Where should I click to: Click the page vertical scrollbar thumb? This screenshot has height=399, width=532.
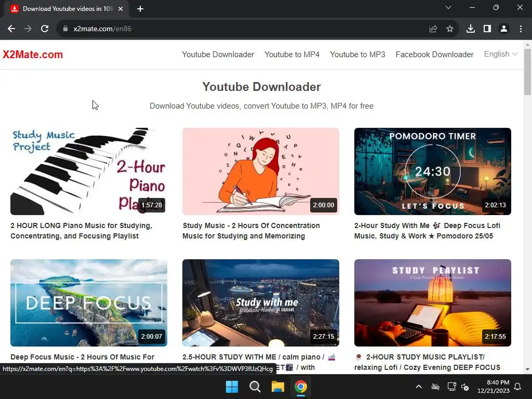click(x=528, y=72)
